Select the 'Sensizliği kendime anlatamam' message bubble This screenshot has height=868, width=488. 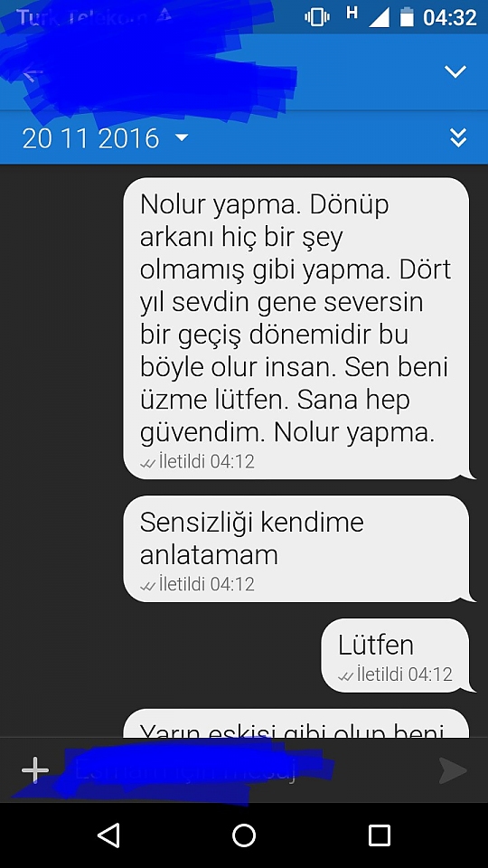pos(299,549)
